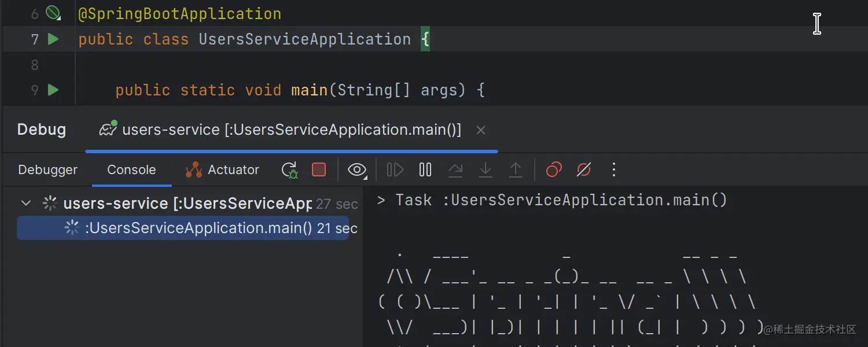The width and height of the screenshot is (868, 347).
Task: Click the opening brace on line 7
Action: click(x=425, y=39)
